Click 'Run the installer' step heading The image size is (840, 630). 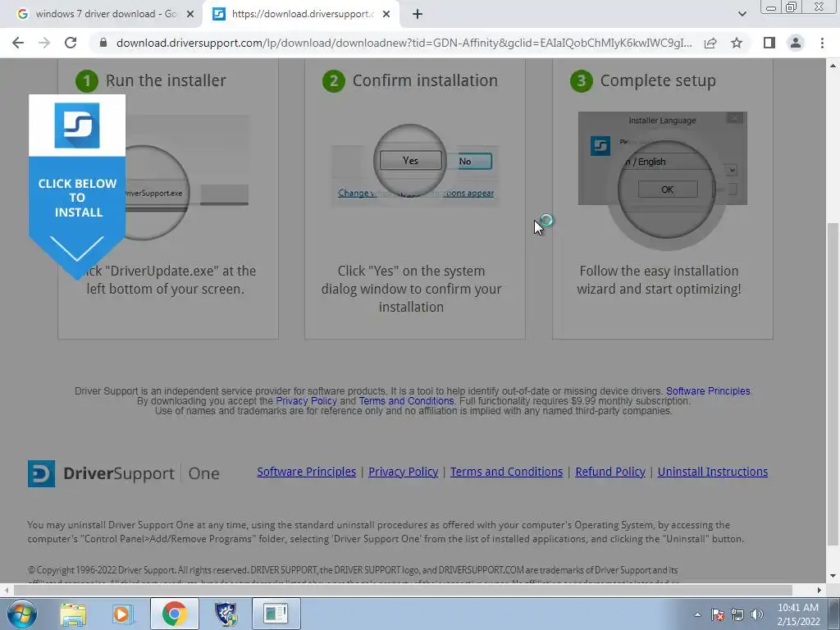[166, 80]
